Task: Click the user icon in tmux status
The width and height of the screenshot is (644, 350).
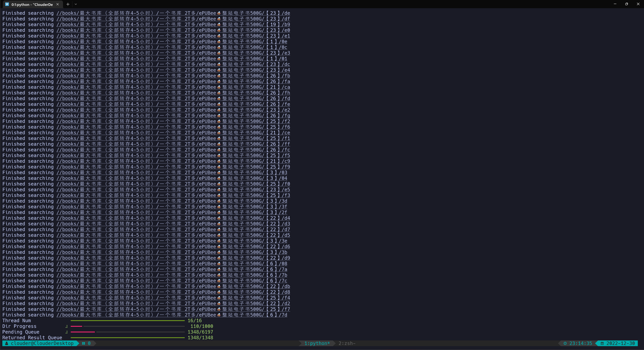Action: (7, 343)
